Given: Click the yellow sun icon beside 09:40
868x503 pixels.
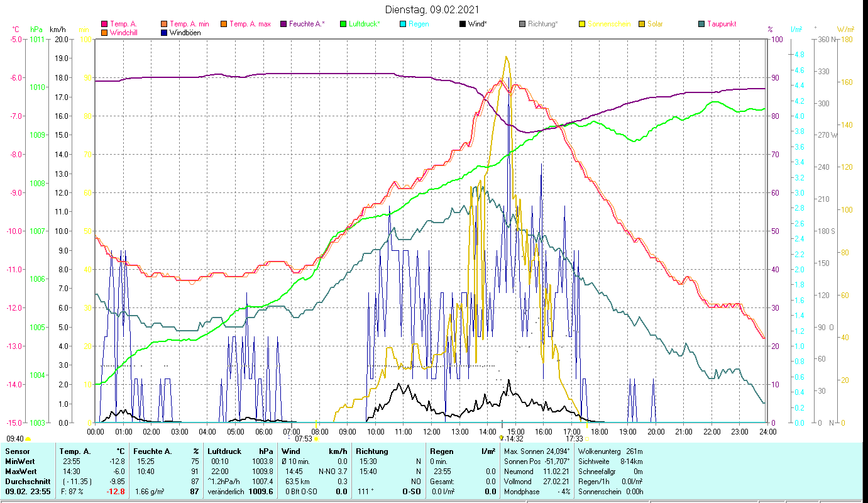Looking at the screenshot, I should pyautogui.click(x=28, y=439).
